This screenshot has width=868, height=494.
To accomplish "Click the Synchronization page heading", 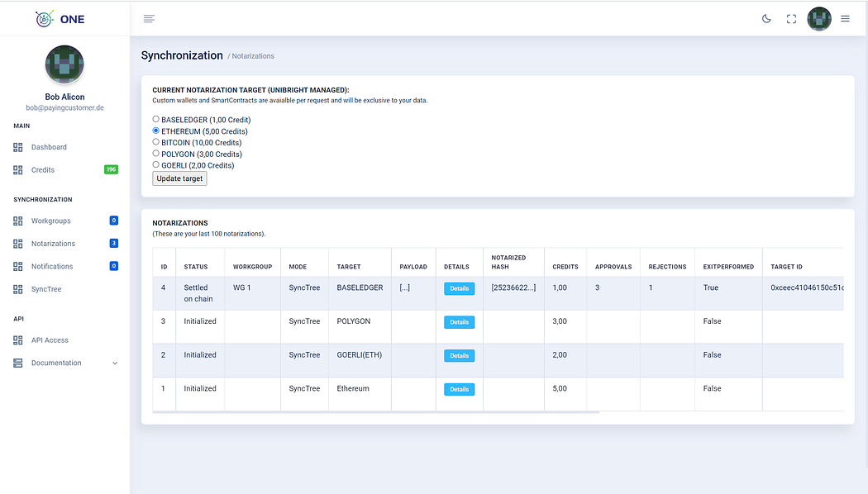I will (182, 55).
